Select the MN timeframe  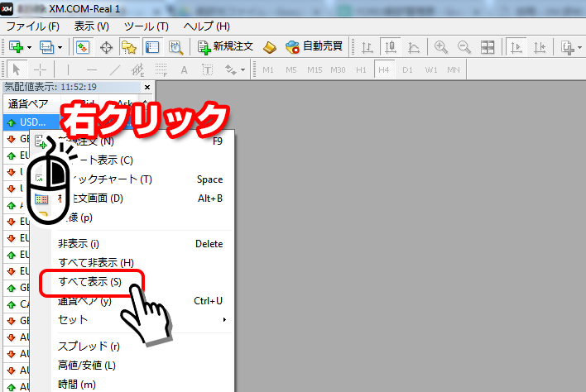point(454,69)
